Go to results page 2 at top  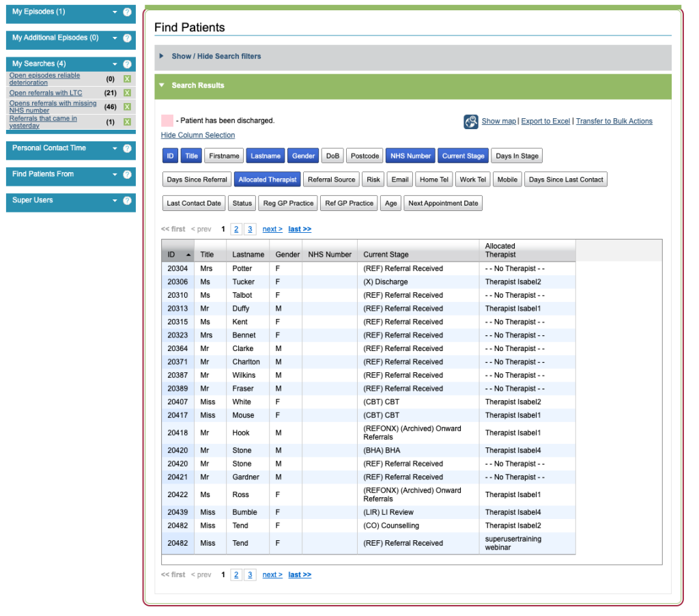coord(236,229)
